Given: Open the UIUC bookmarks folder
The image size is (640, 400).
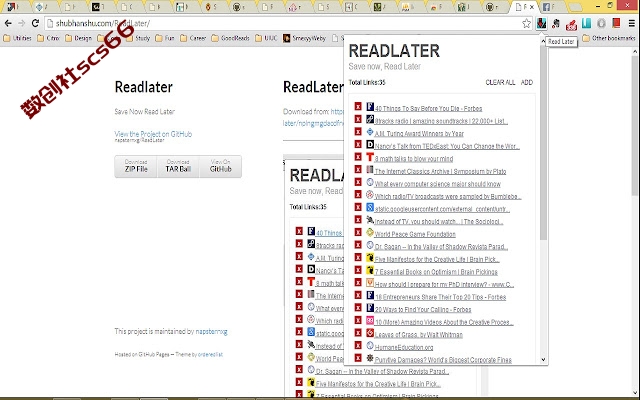Looking at the screenshot, I should [266, 38].
